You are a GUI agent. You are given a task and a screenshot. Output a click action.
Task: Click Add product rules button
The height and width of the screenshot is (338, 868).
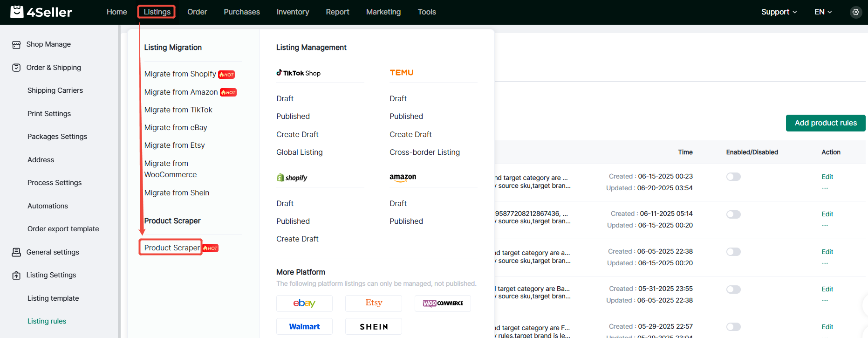[x=826, y=123]
